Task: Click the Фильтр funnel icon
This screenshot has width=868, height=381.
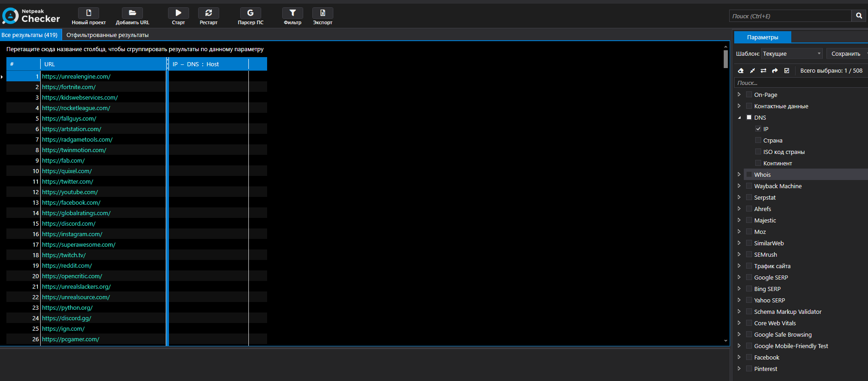Action: (292, 13)
